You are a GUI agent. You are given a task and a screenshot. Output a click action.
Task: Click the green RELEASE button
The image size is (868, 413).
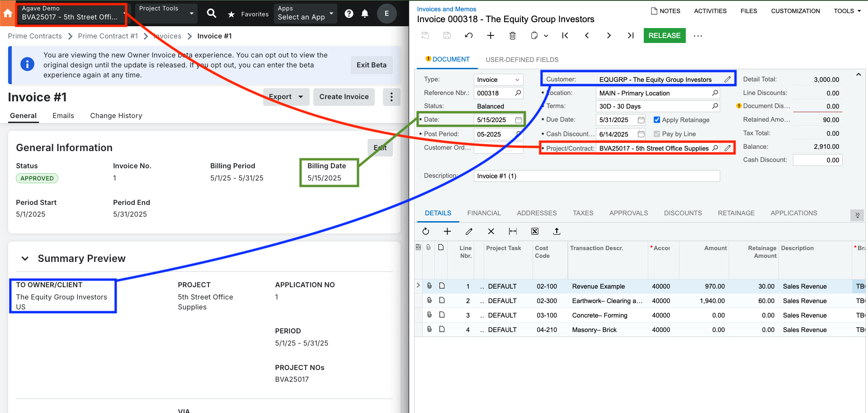(x=665, y=35)
